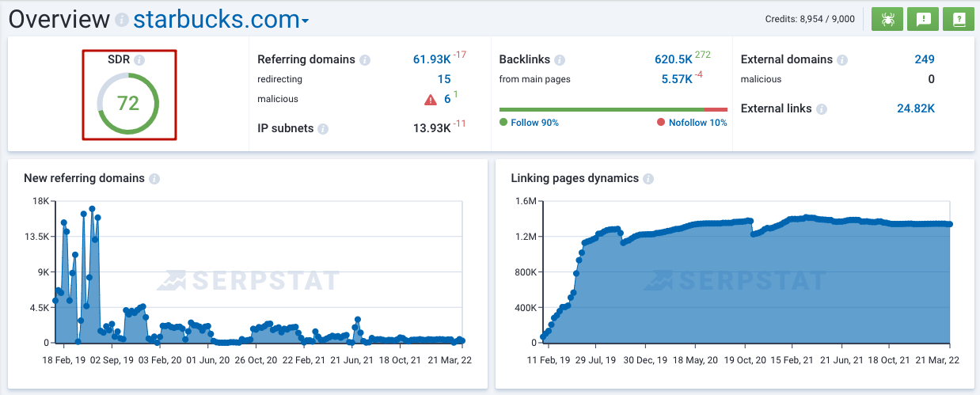Click info icon next to IP subnets
This screenshot has height=395, width=980.
pyautogui.click(x=323, y=129)
